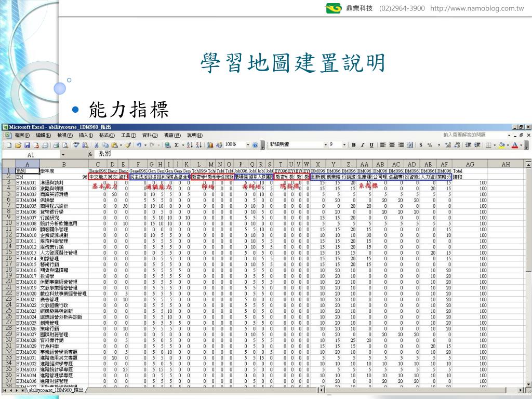Select the Format Painter brush icon
532x399 pixels.
pyautogui.click(x=128, y=145)
